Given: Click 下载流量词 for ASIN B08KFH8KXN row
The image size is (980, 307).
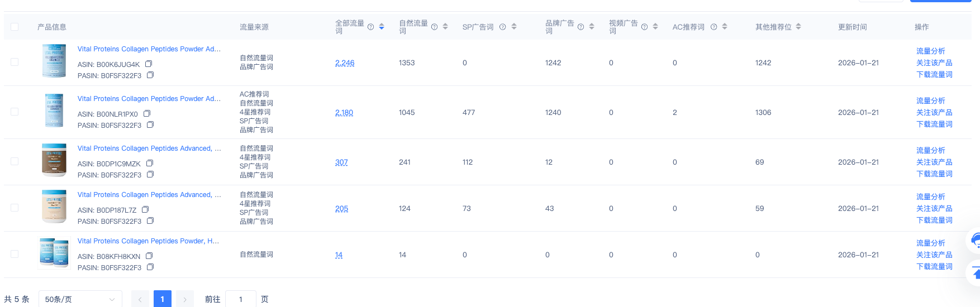Looking at the screenshot, I should [934, 266].
